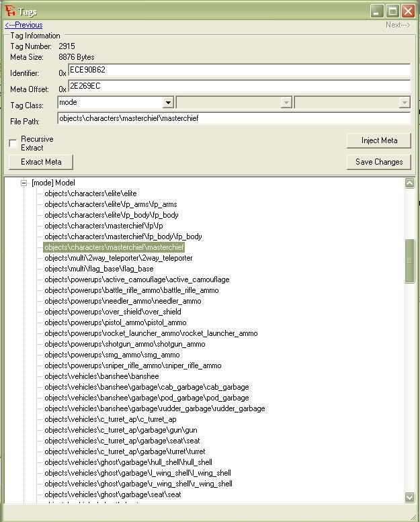Select elite\fp_arms\fp_arms entry
The height and width of the screenshot is (522, 420).
[x=111, y=204]
